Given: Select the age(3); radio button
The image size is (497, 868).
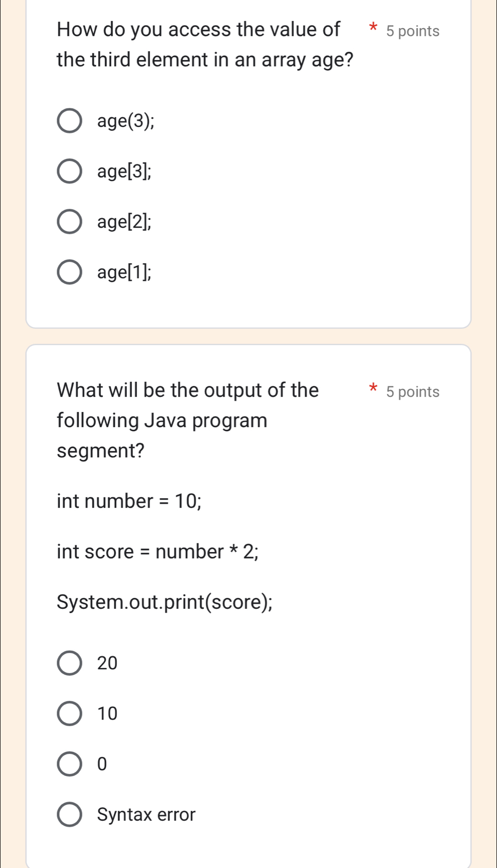Looking at the screenshot, I should click(x=70, y=121).
